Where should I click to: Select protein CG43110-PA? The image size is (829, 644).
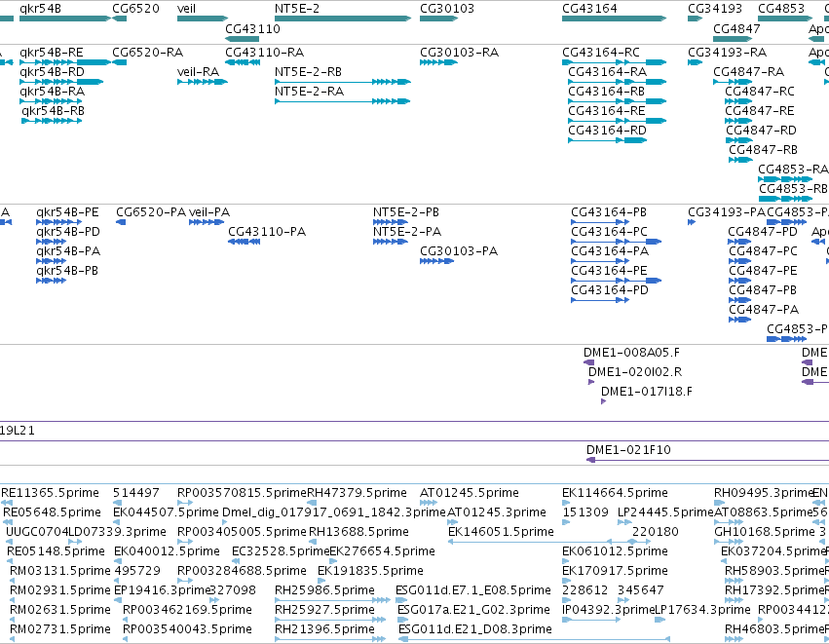244,242
